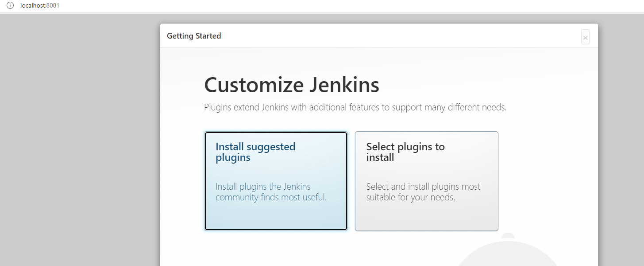Click the Install suggested plugins card
Viewport: 644px width, 266px height.
pyautogui.click(x=276, y=181)
